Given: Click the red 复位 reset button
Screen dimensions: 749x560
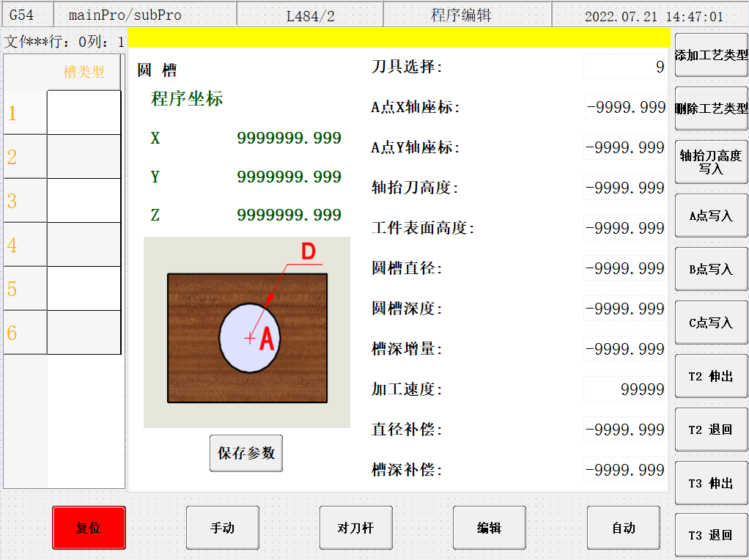Looking at the screenshot, I should click(x=89, y=528).
